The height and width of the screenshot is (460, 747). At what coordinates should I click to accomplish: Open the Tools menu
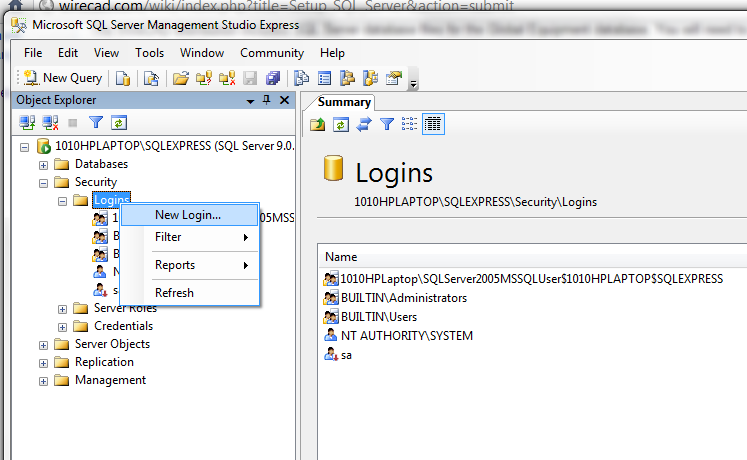click(x=149, y=53)
